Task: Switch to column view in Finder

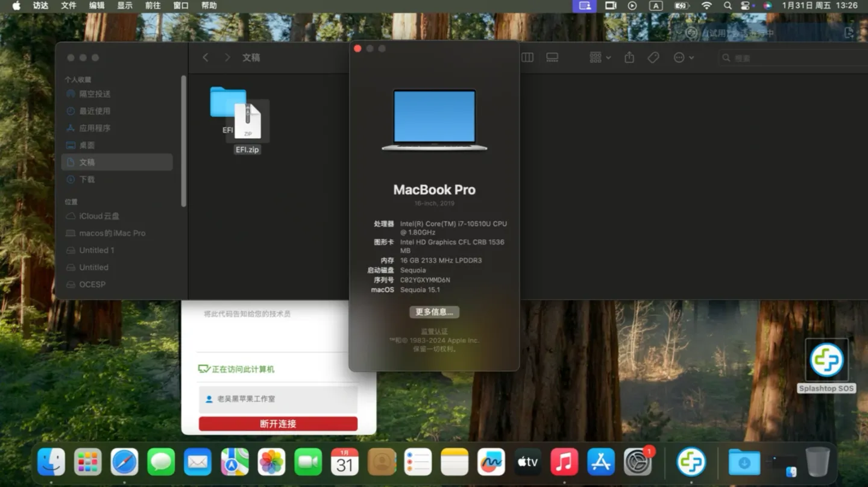Action: click(x=527, y=57)
